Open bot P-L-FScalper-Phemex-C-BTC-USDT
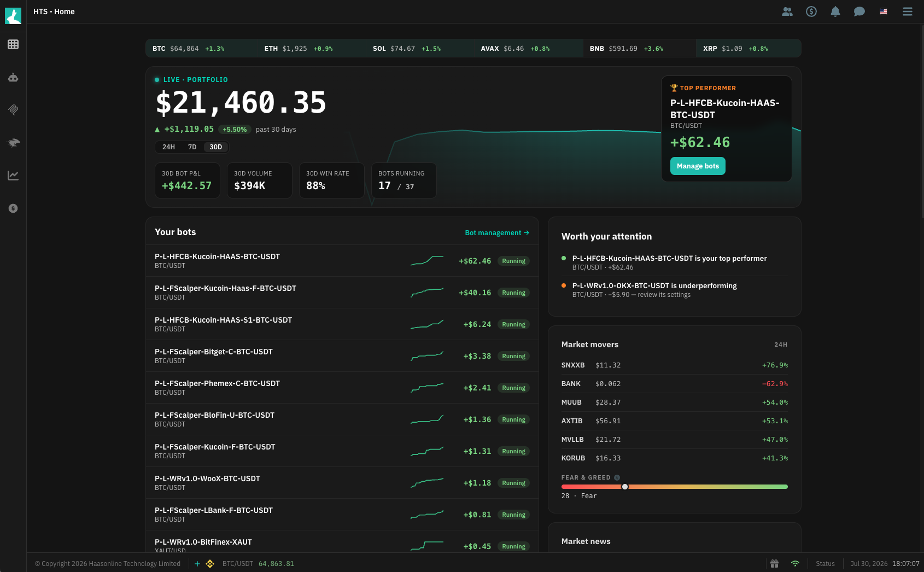The height and width of the screenshot is (572, 924). click(x=342, y=388)
